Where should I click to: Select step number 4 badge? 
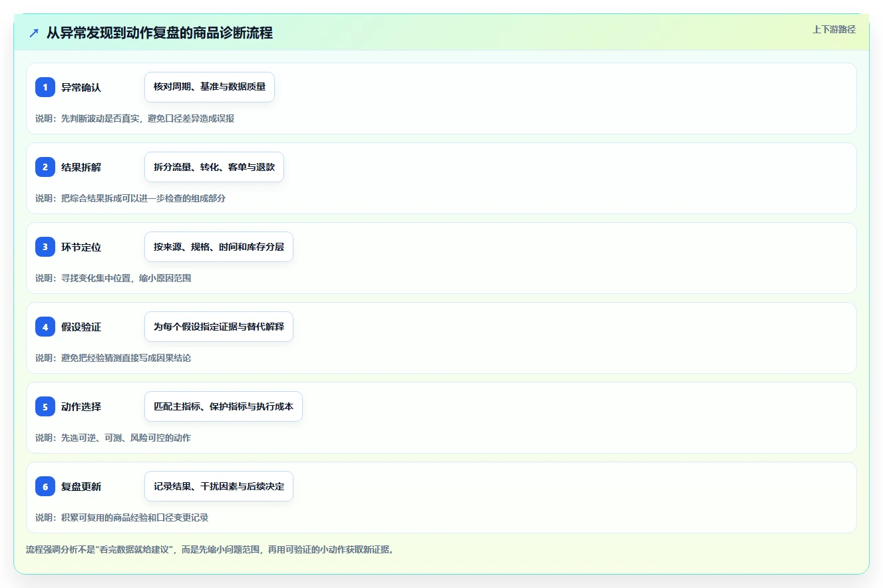[45, 327]
